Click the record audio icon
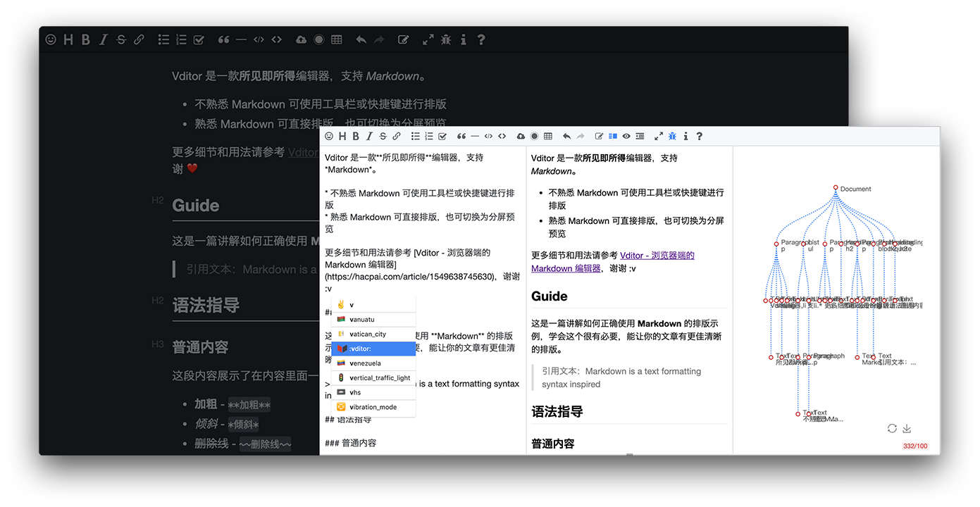The width and height of the screenshot is (980, 507). point(534,136)
